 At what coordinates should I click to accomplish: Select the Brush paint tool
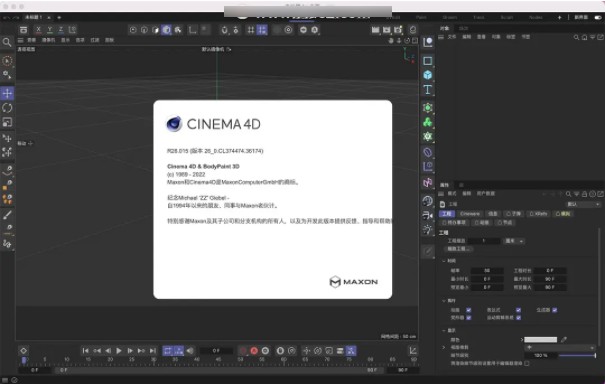tap(7, 215)
